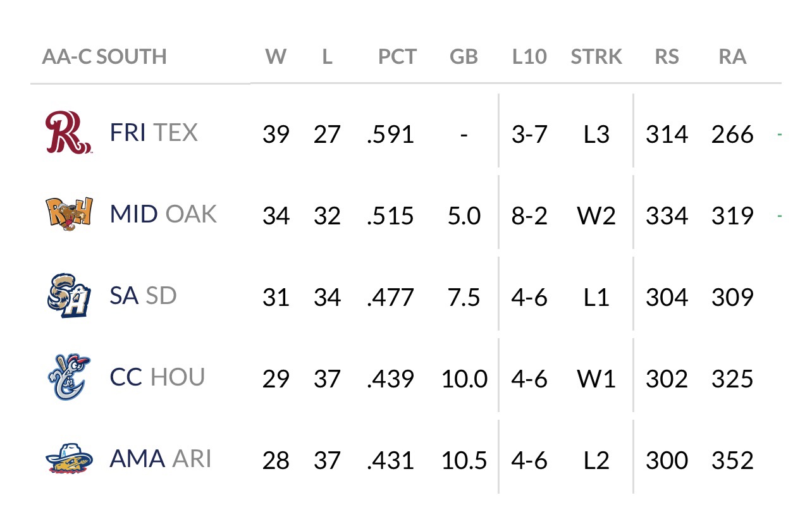
Task: Sort table by PCT column
Action: (x=397, y=57)
